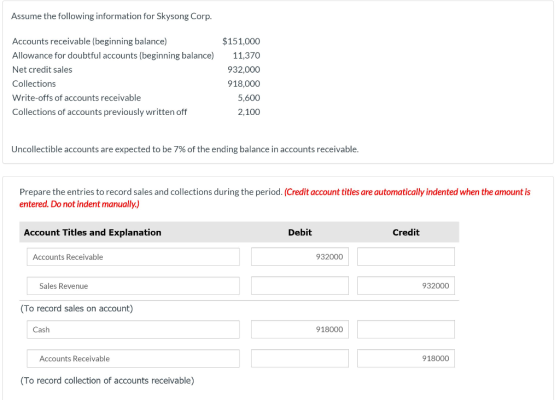The width and height of the screenshot is (560, 400).
Task: Click 'Collections of accounts previously written off' label
Action: 100,112
